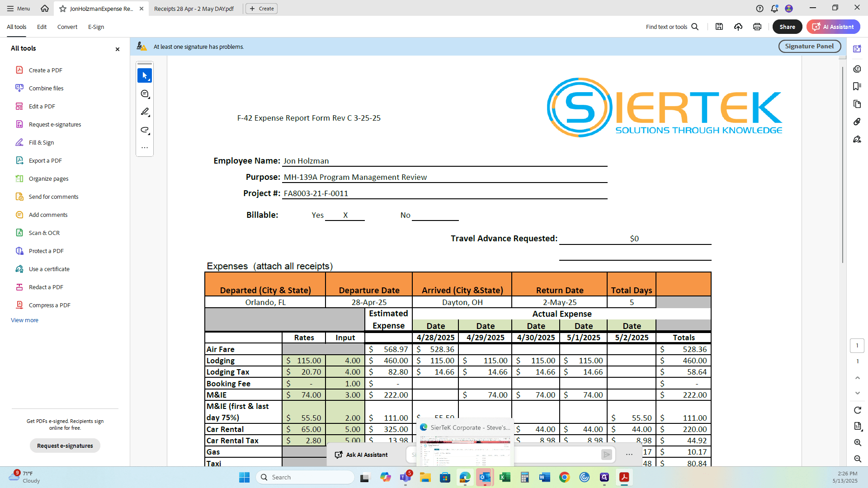Pick the add comment quick tool
Image resolution: width=868 pixels, height=488 pixels.
(x=145, y=94)
